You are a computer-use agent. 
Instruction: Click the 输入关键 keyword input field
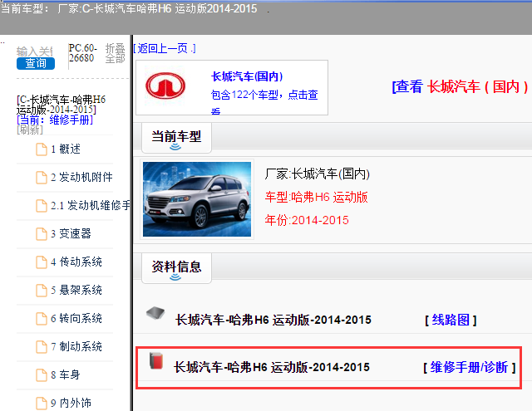click(35, 51)
